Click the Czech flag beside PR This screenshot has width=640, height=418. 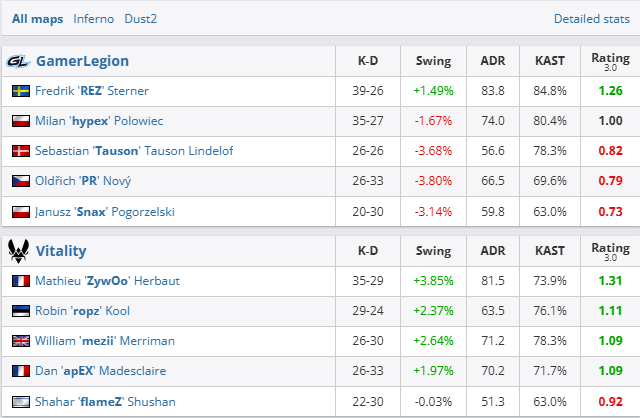pyautogui.click(x=20, y=181)
